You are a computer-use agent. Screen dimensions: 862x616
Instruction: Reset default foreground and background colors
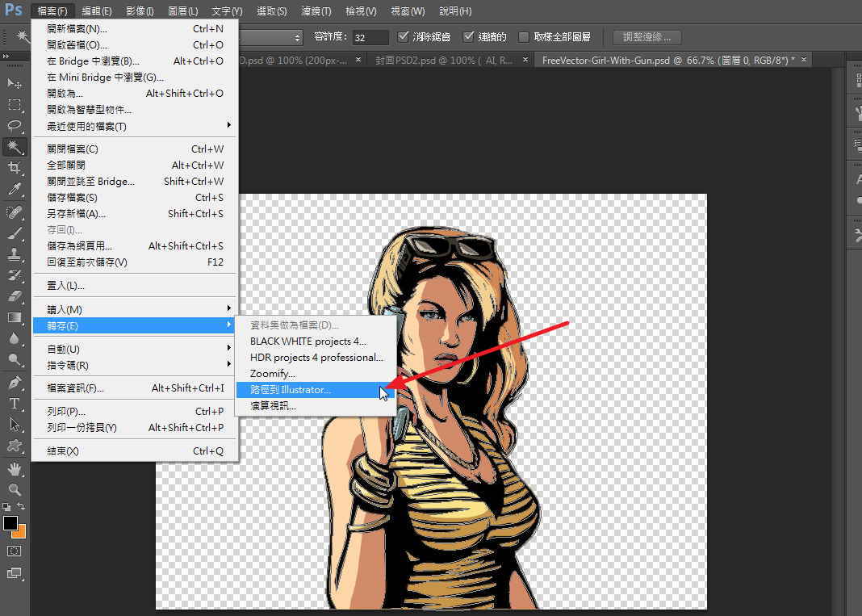(x=6, y=506)
